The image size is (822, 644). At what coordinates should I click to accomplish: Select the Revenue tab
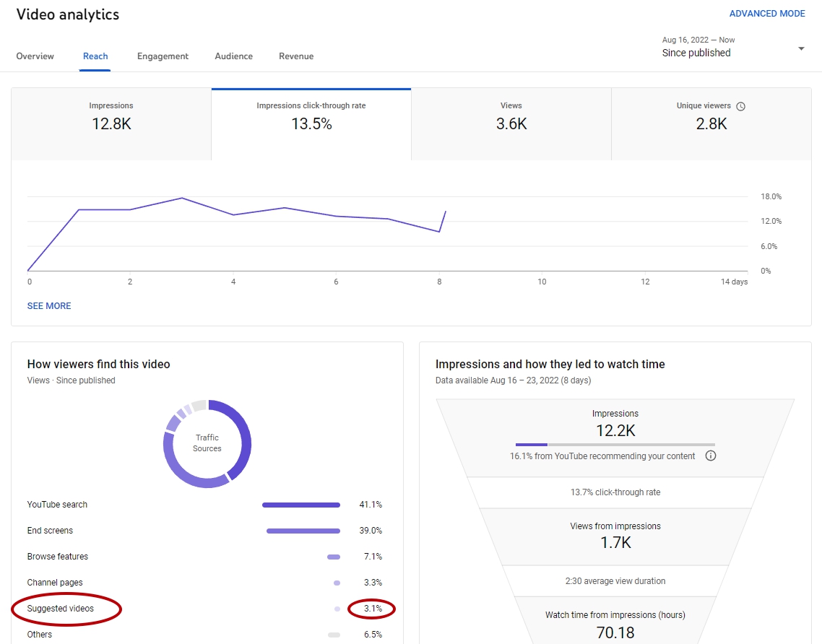click(296, 56)
